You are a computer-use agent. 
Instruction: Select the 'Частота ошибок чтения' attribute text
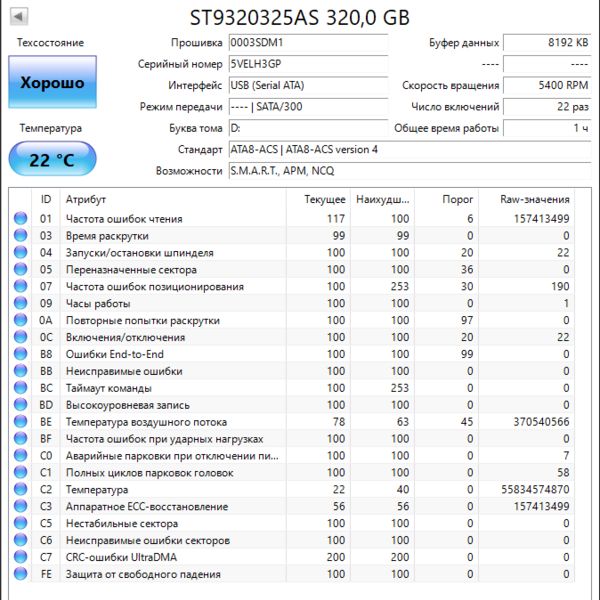click(124, 219)
